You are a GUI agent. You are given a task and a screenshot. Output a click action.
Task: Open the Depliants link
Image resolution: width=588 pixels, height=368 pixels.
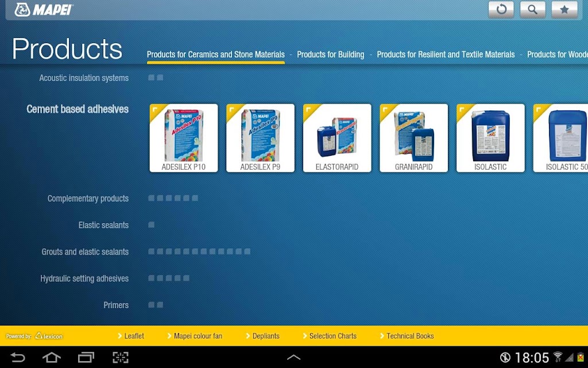click(x=262, y=336)
